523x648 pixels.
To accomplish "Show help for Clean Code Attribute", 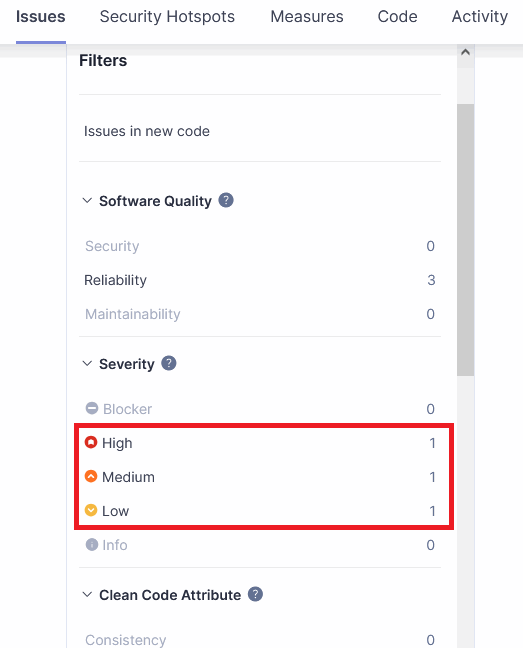I will coord(255,594).
